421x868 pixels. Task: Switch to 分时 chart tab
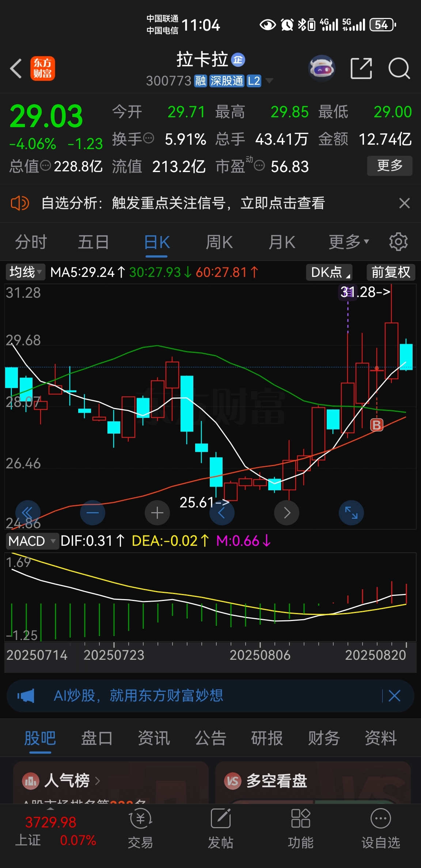31,242
